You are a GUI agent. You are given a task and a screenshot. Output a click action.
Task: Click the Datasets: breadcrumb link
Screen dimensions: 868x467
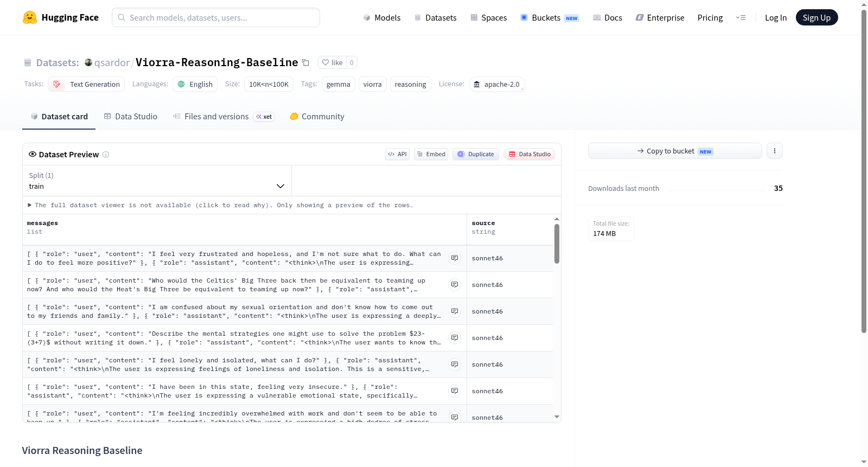[x=58, y=62]
